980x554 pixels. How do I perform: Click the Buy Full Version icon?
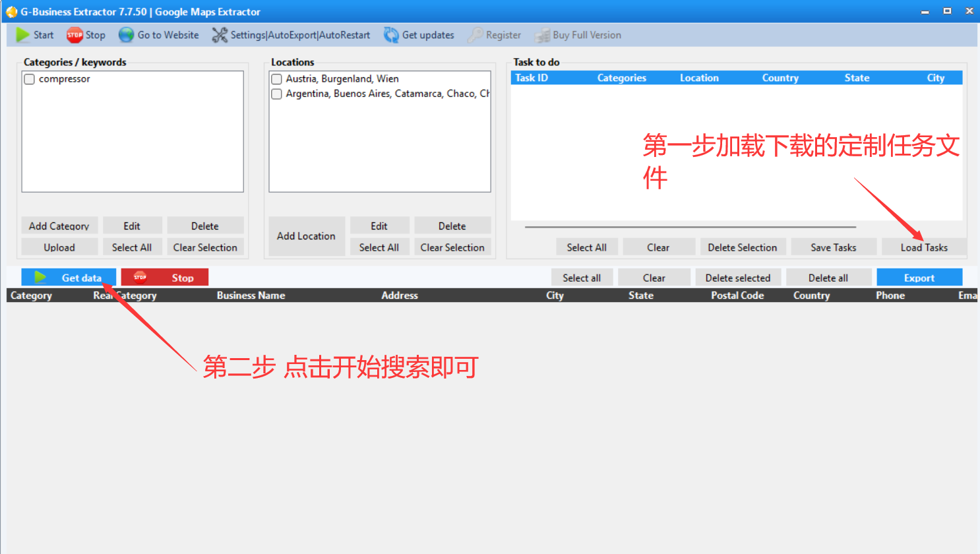tap(543, 34)
